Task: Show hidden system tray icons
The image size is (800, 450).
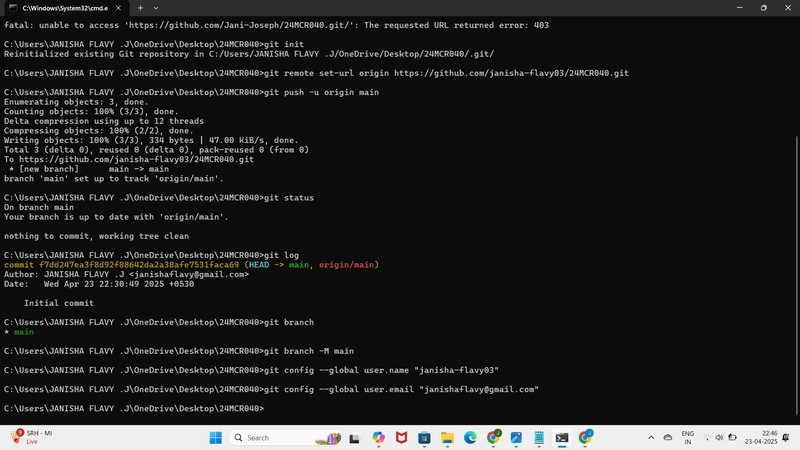Action: click(651, 438)
